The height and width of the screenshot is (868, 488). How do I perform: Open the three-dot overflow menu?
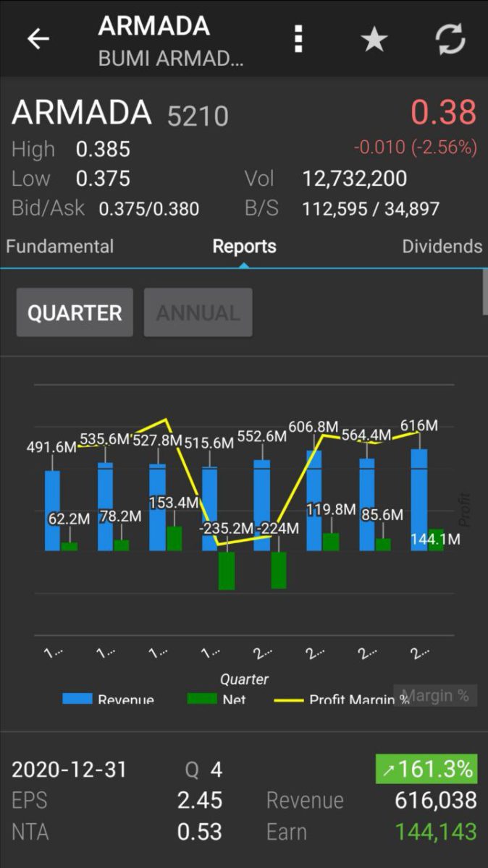pyautogui.click(x=298, y=38)
